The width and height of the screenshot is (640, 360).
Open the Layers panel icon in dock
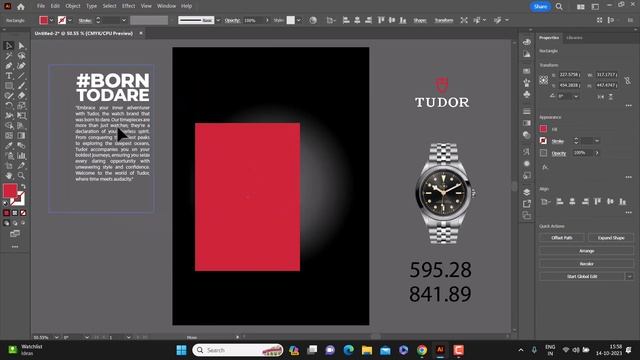[x=527, y=192]
